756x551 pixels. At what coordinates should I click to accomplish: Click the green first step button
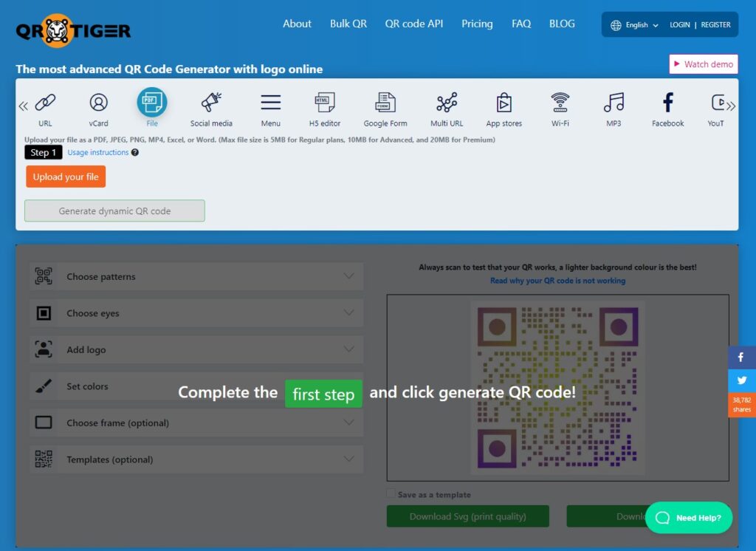[323, 394]
